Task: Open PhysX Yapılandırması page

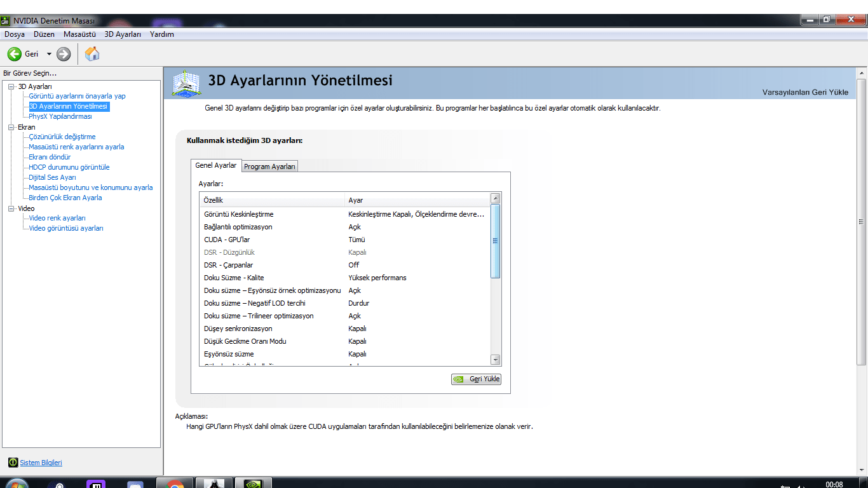Action: [x=60, y=116]
